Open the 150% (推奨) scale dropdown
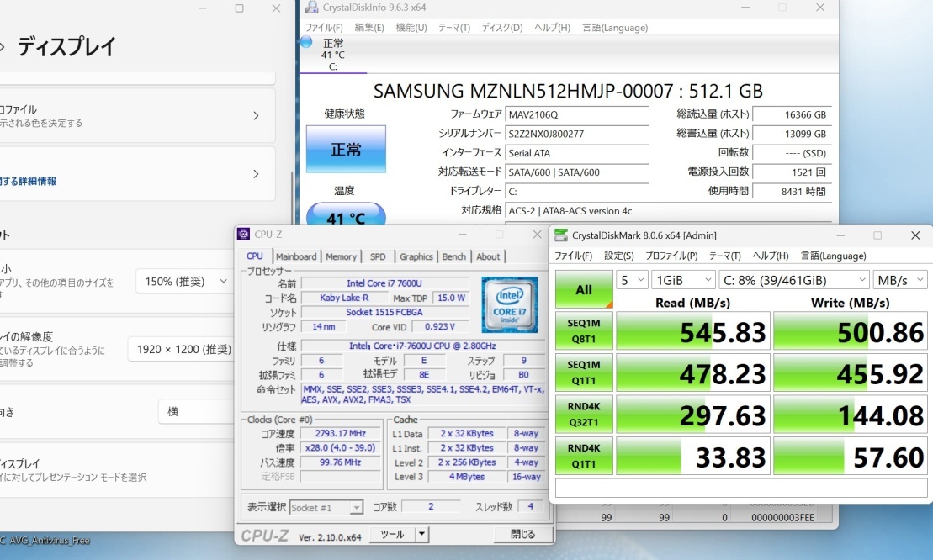Image resolution: width=933 pixels, height=560 pixels. pyautogui.click(x=184, y=281)
